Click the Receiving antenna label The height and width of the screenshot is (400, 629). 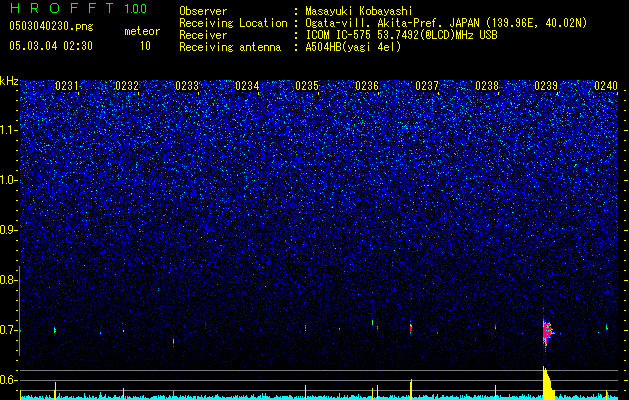pyautogui.click(x=230, y=47)
